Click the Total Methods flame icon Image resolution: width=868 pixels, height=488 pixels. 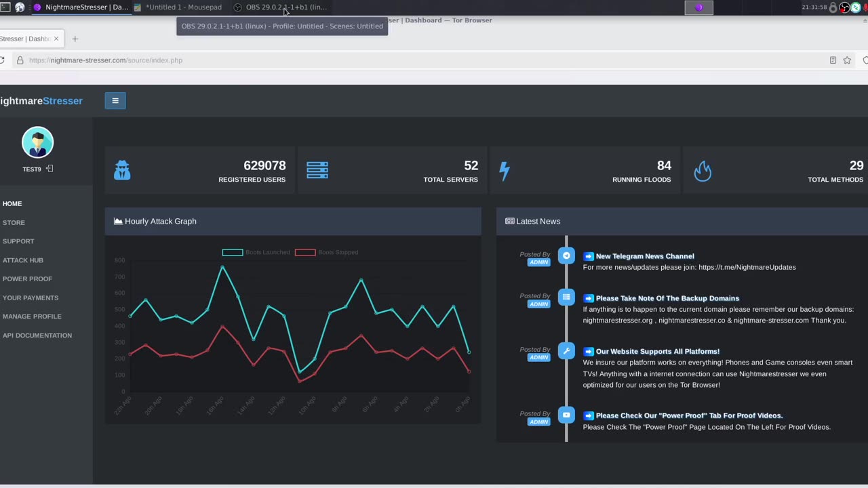[x=703, y=171]
